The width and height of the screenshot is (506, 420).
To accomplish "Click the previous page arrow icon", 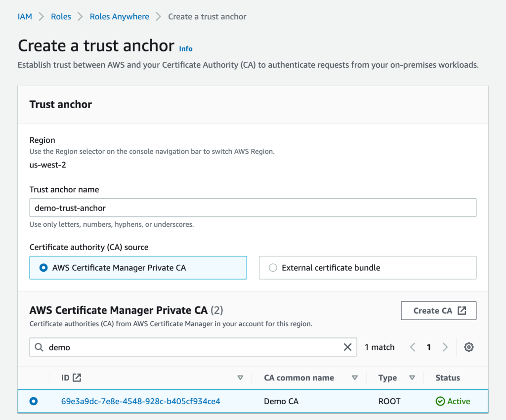I will 413,347.
